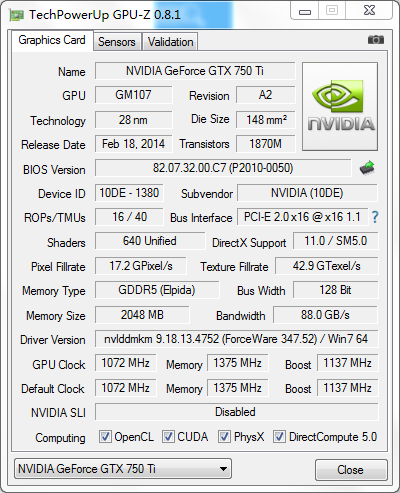Click the Memory Size field 2048 MB
Screen dimensions: 400x493
[x=142, y=315]
